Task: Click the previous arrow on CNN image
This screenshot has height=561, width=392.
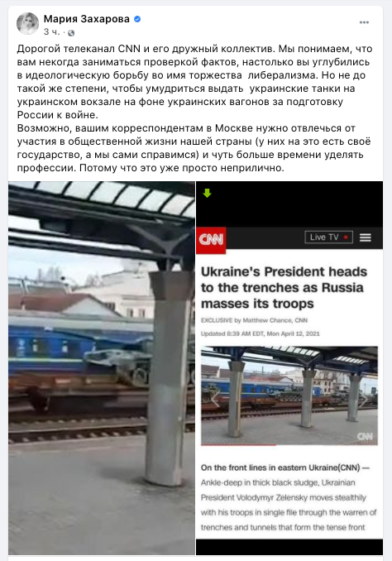Action: coord(214,400)
